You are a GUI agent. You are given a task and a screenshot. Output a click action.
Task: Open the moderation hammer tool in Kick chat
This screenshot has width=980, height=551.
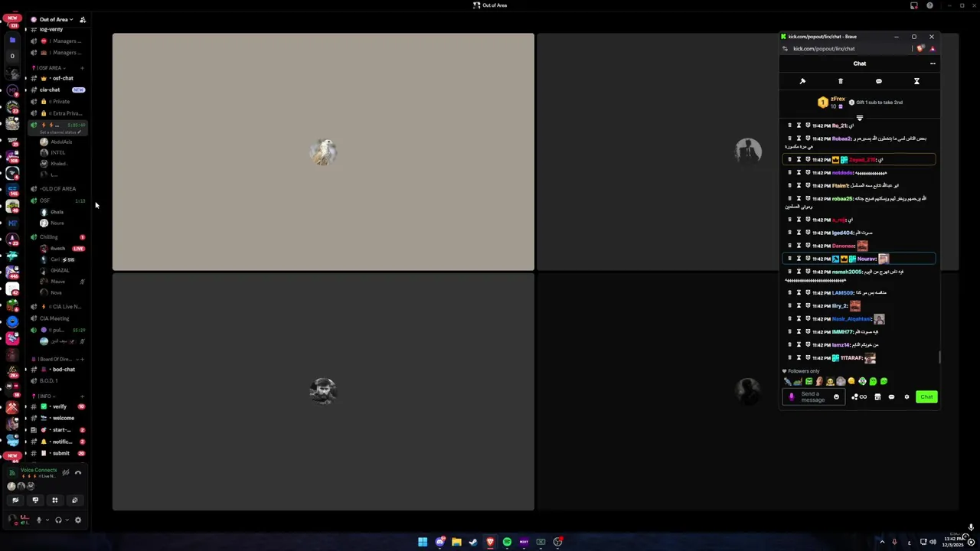click(802, 81)
